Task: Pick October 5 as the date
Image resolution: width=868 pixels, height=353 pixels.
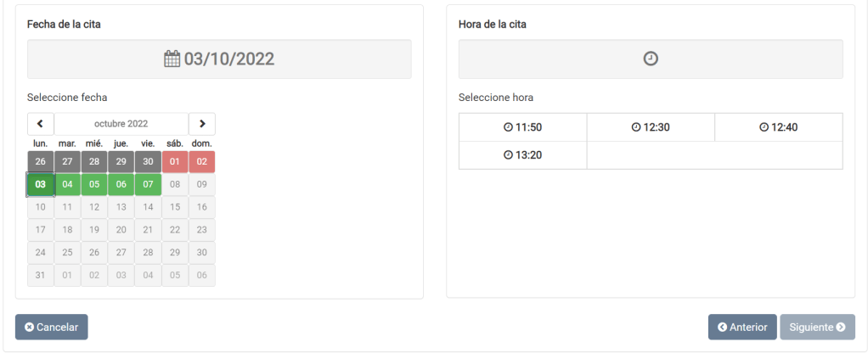Action: point(94,184)
